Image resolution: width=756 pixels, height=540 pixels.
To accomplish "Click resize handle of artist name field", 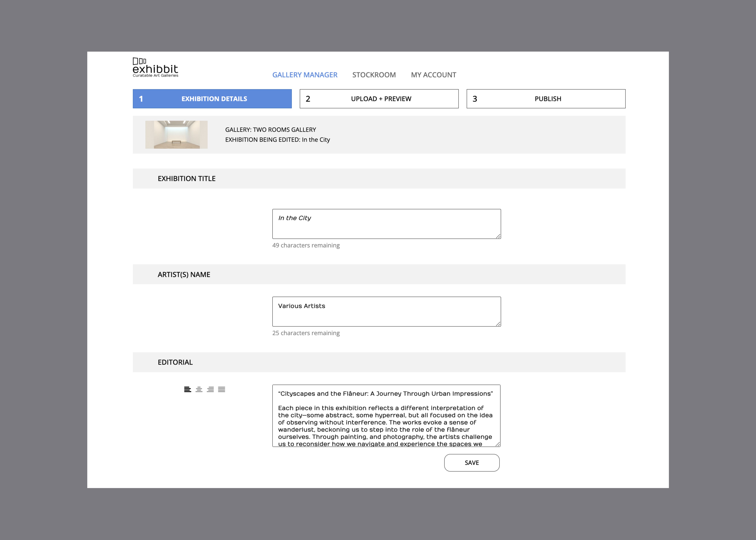I will click(x=498, y=324).
